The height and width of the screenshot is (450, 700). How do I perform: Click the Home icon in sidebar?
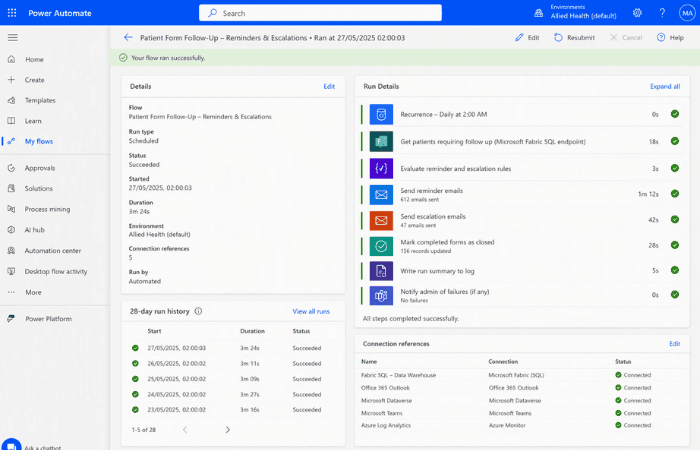[12, 59]
